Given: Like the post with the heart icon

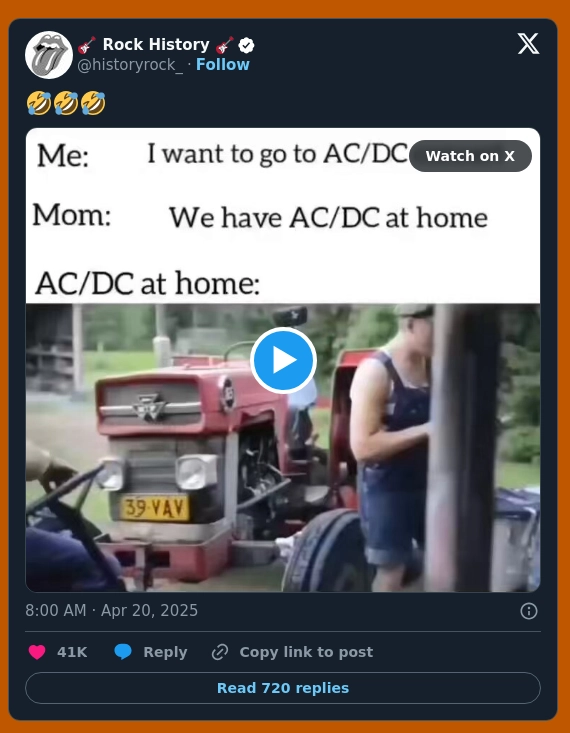Looking at the screenshot, I should point(37,652).
